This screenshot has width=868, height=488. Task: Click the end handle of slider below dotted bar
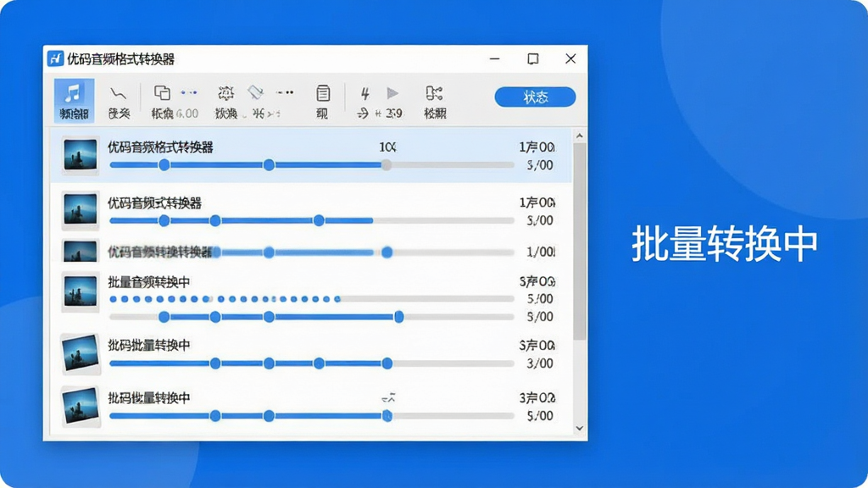[398, 317]
